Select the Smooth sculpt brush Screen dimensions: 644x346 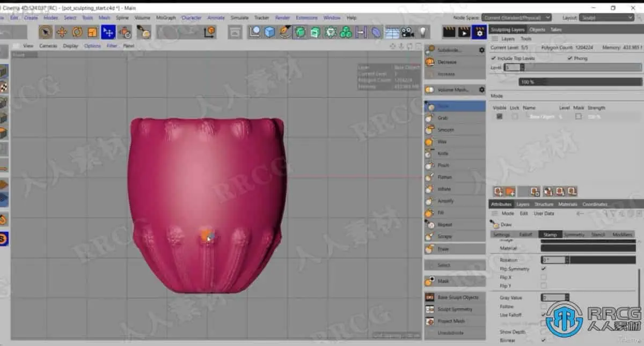pyautogui.click(x=455, y=130)
